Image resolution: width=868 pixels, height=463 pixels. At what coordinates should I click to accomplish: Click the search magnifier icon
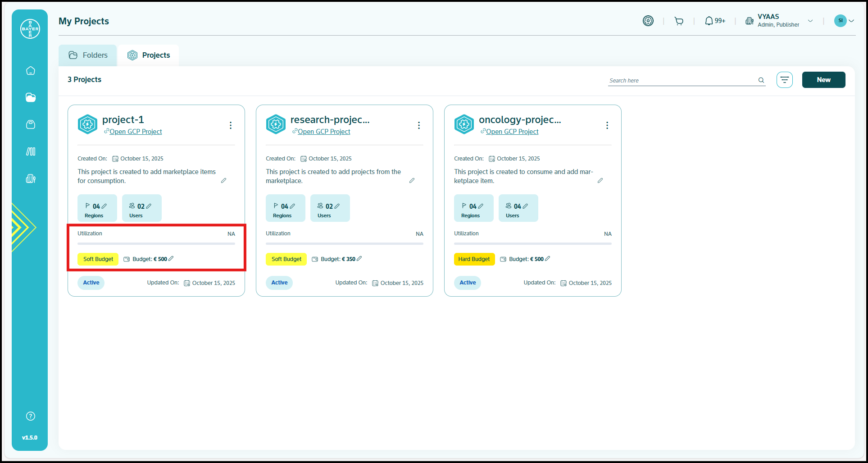coord(761,80)
